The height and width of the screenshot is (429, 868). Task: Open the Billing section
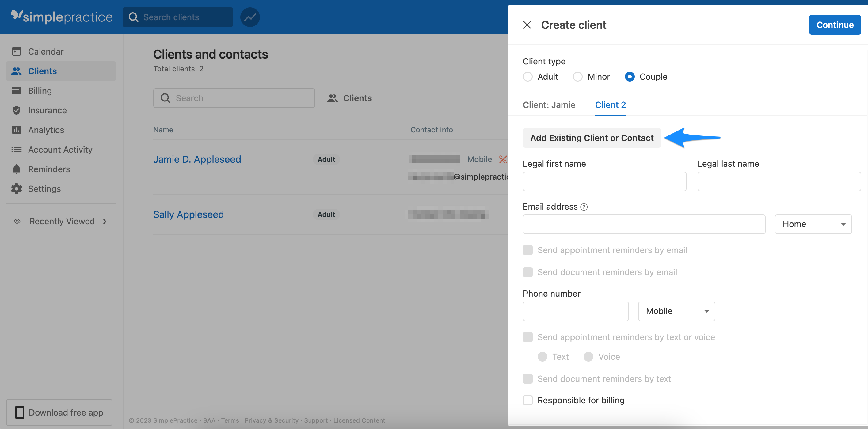coord(40,90)
